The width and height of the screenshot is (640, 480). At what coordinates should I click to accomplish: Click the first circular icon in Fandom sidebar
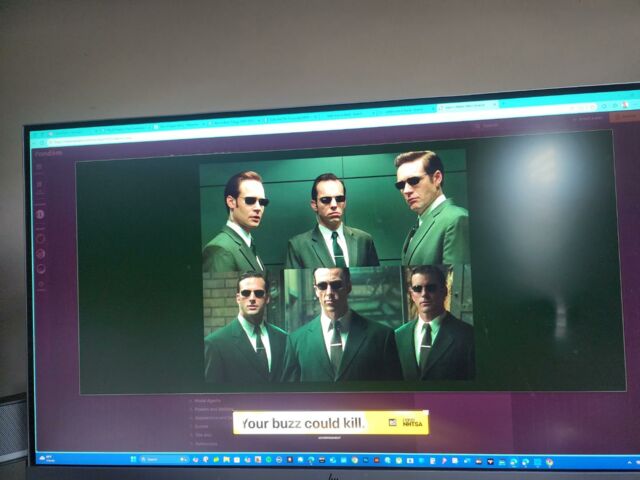coord(41,214)
